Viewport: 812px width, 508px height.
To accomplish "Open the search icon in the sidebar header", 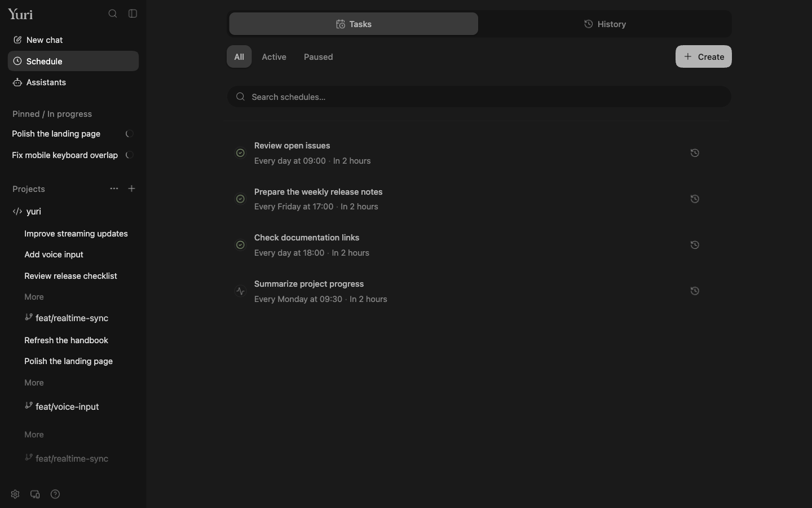I will [x=113, y=14].
